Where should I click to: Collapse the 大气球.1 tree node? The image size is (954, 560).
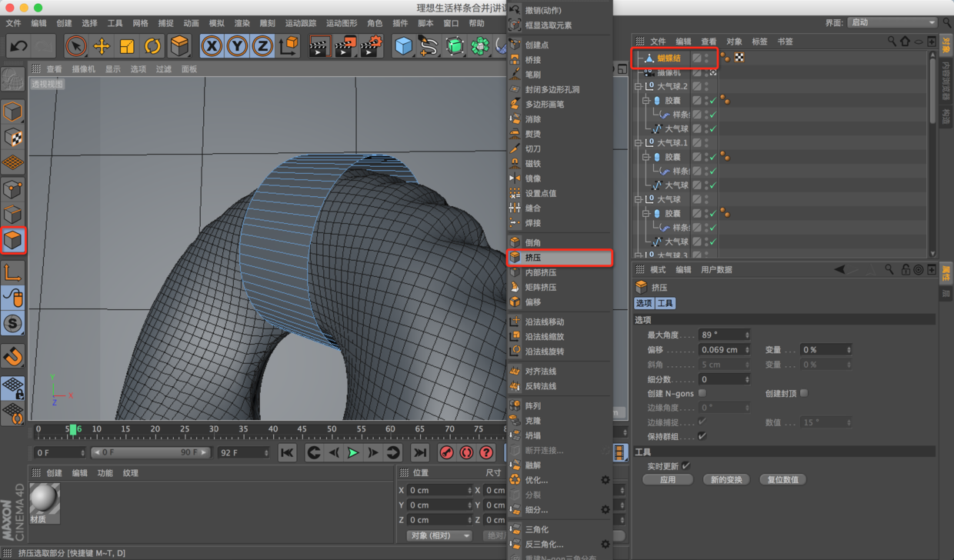638,142
